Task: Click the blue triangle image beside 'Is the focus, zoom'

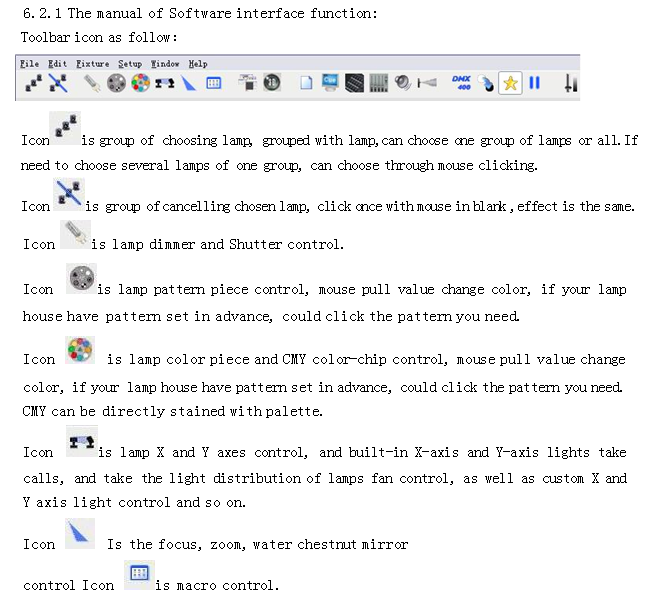Action: click(x=80, y=533)
